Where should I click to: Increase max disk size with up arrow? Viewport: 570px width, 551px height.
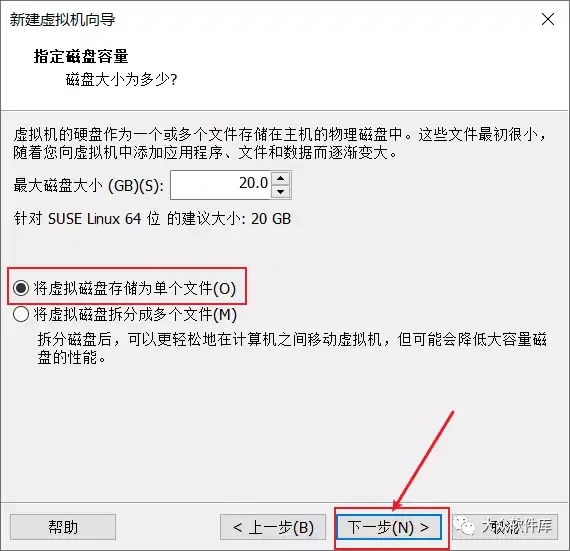pos(280,178)
